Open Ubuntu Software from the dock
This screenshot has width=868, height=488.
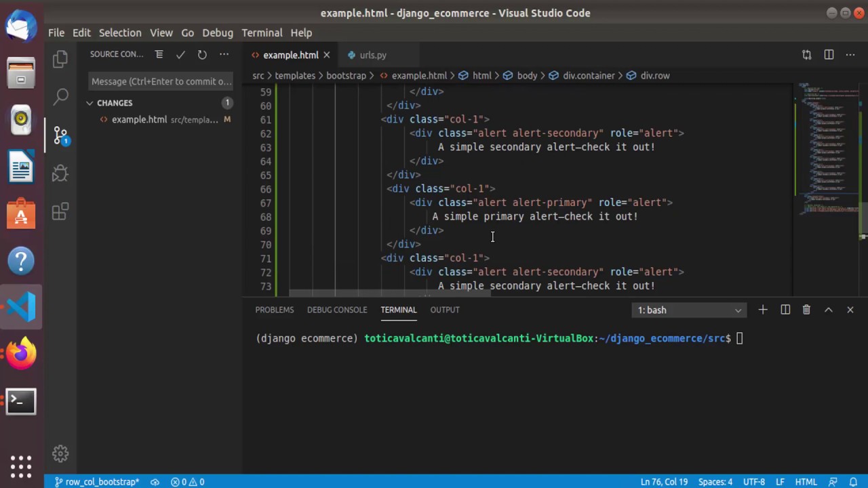[x=21, y=213]
